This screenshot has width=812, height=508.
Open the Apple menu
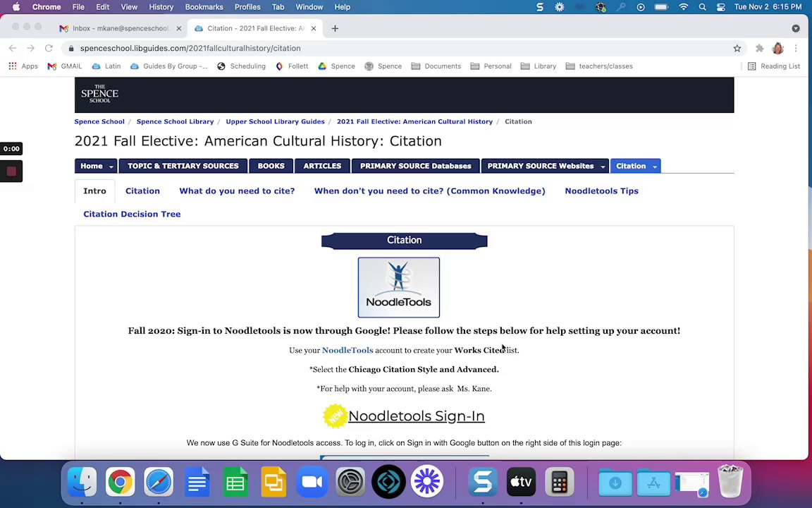(x=16, y=7)
